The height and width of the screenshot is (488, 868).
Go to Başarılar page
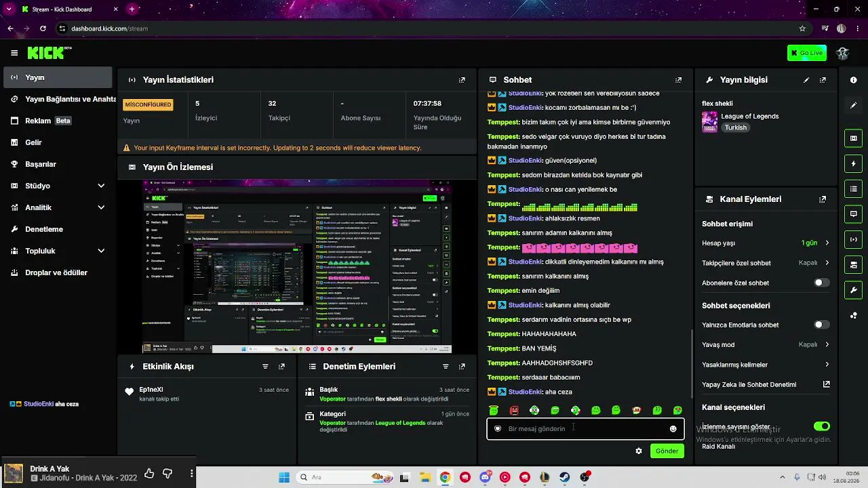tap(58, 164)
